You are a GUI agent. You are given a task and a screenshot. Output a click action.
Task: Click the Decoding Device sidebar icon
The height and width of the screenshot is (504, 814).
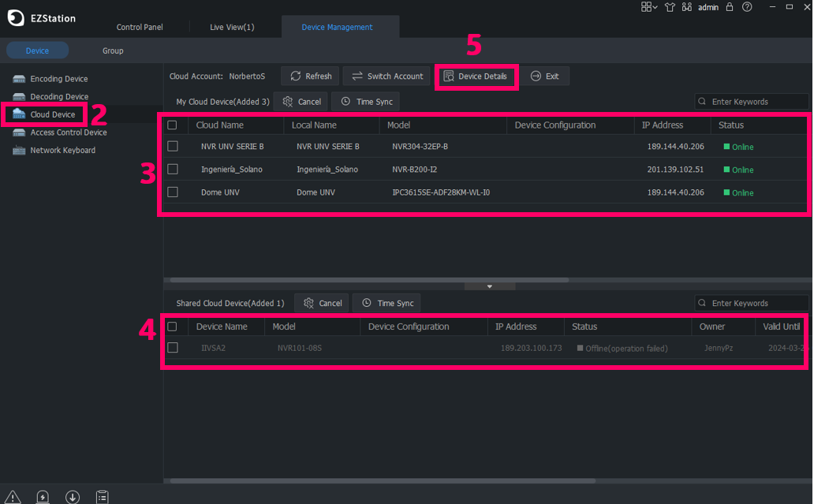pyautogui.click(x=19, y=96)
